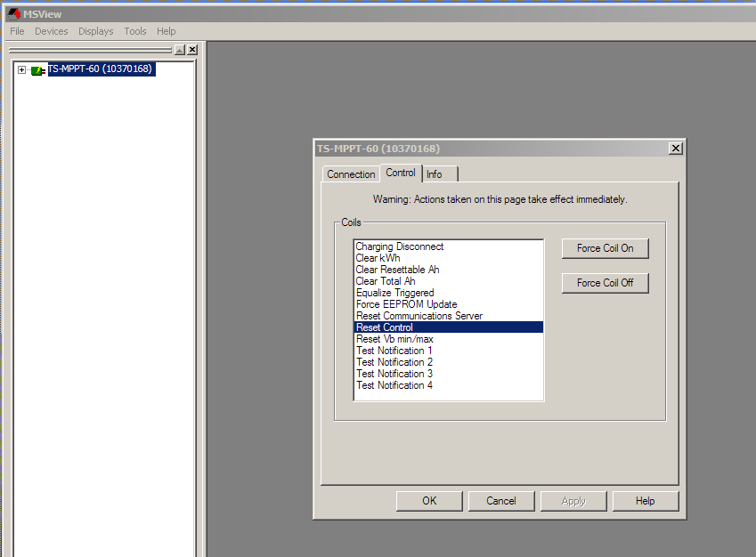Select Test Notification 3 coil

click(x=449, y=374)
